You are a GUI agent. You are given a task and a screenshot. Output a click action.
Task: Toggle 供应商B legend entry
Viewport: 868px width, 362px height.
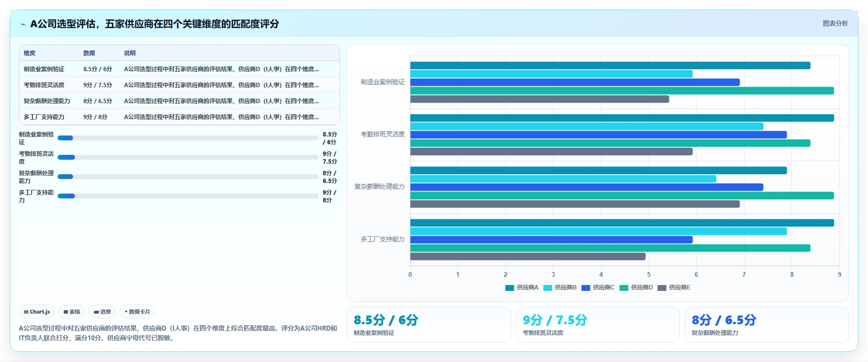560,287
